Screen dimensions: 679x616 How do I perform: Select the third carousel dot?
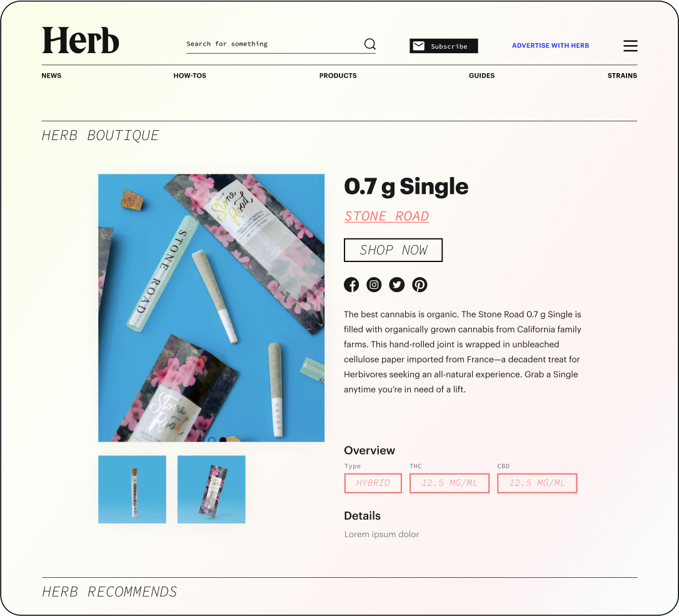click(x=223, y=439)
